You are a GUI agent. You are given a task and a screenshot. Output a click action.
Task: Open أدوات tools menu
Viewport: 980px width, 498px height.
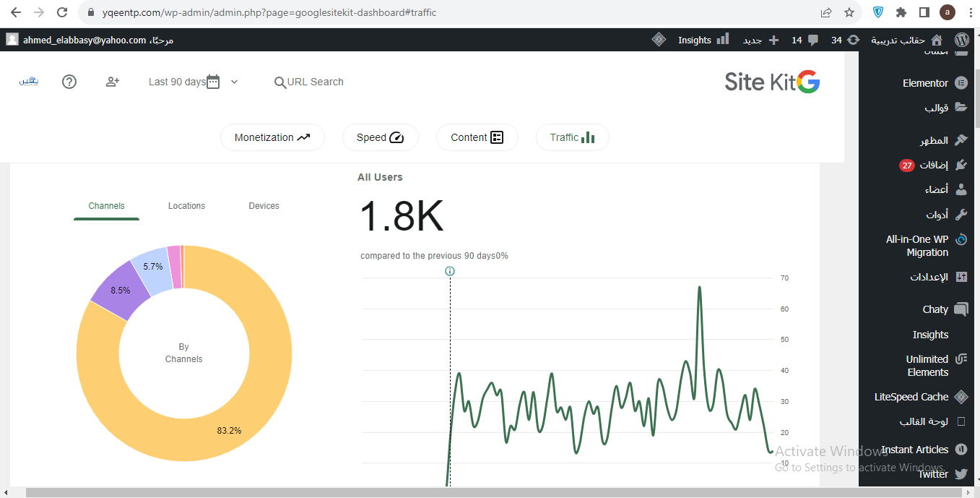tap(937, 215)
